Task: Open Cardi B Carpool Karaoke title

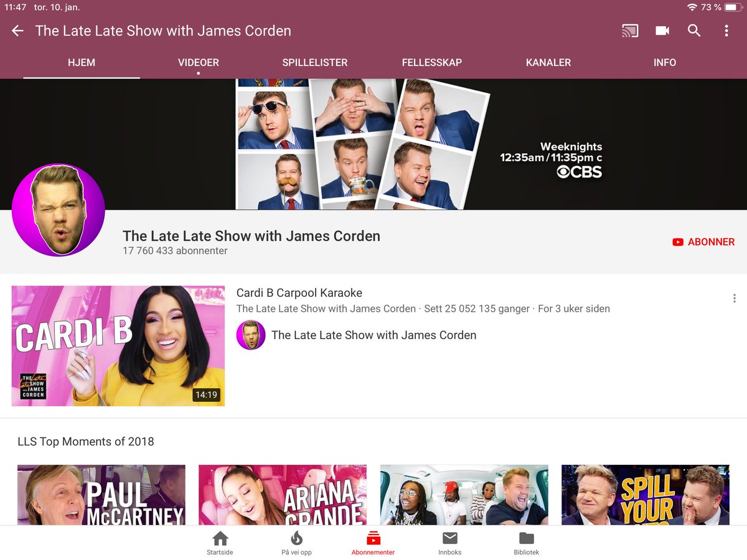Action: [x=299, y=293]
